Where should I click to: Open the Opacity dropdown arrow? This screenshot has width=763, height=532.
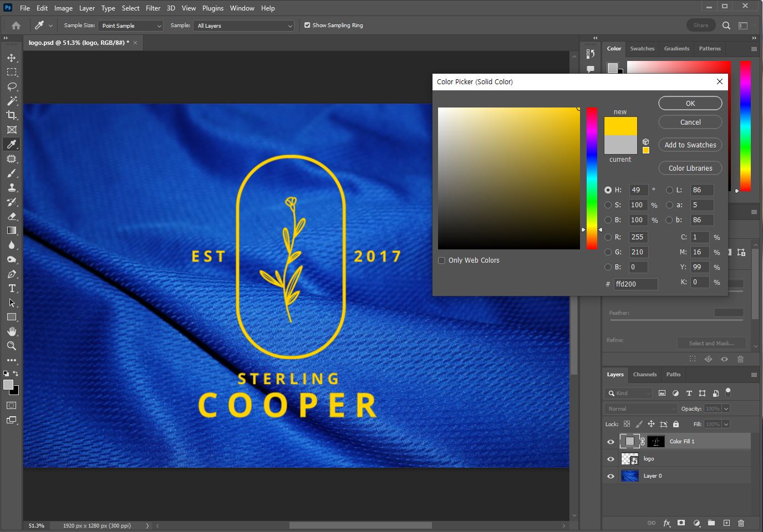coord(726,408)
